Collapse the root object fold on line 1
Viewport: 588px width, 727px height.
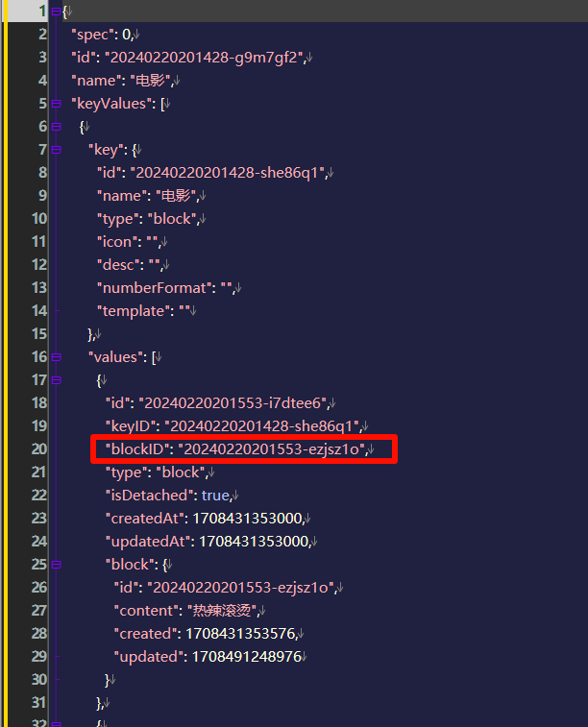pyautogui.click(x=56, y=12)
